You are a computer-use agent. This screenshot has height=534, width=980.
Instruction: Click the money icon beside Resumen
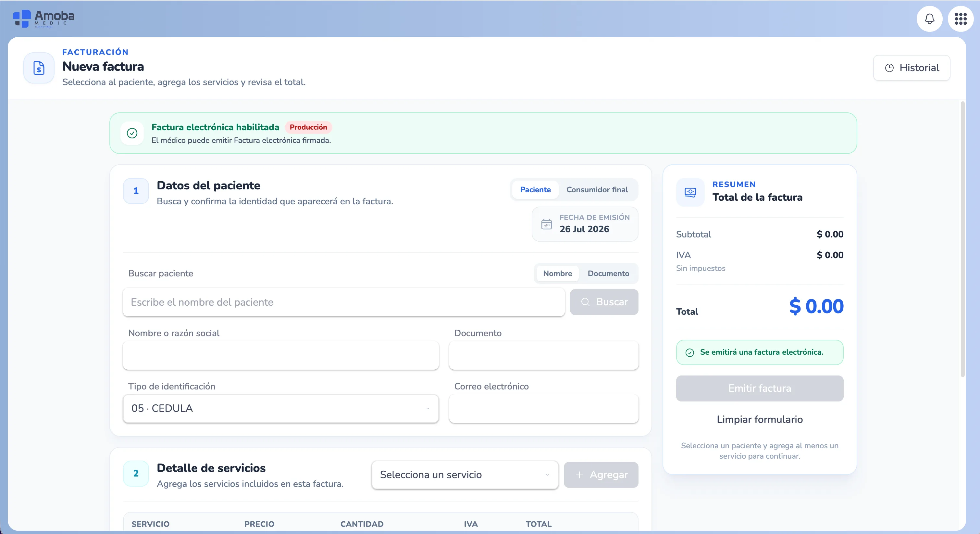pos(690,192)
